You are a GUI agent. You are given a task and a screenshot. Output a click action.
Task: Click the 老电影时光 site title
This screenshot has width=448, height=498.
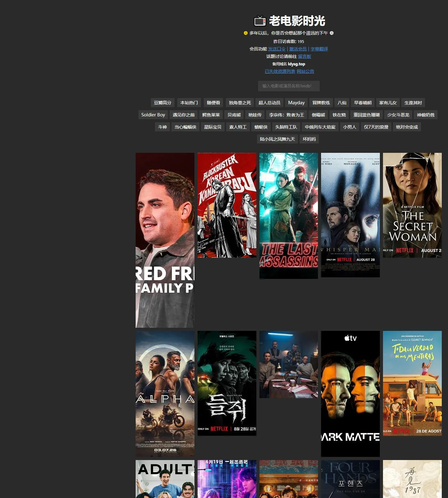[x=297, y=21]
